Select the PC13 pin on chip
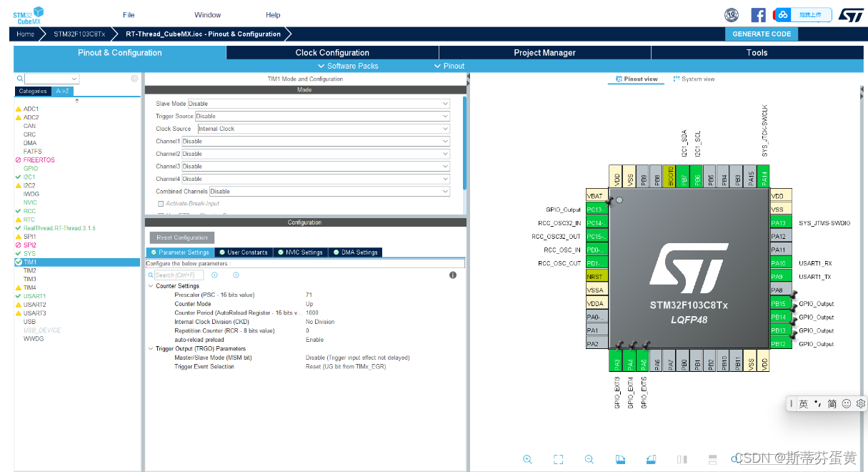This screenshot has height=472, width=868. point(597,210)
